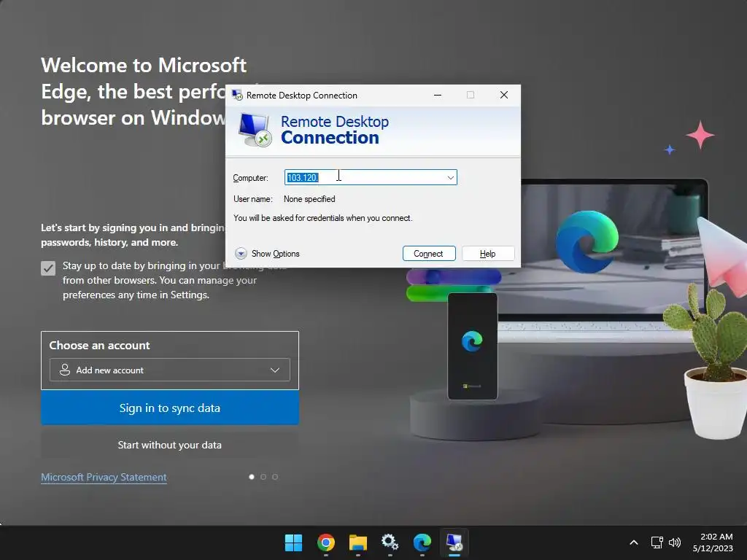Screen dimensions: 747x560
Task: Open the volume speaker tray icon
Action: tap(675, 542)
